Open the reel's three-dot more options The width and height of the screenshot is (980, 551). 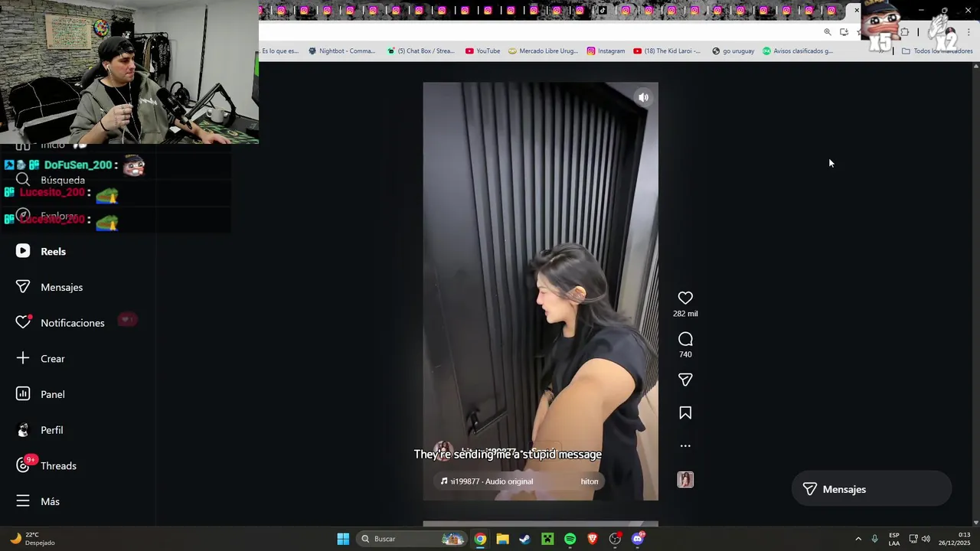[x=685, y=445]
